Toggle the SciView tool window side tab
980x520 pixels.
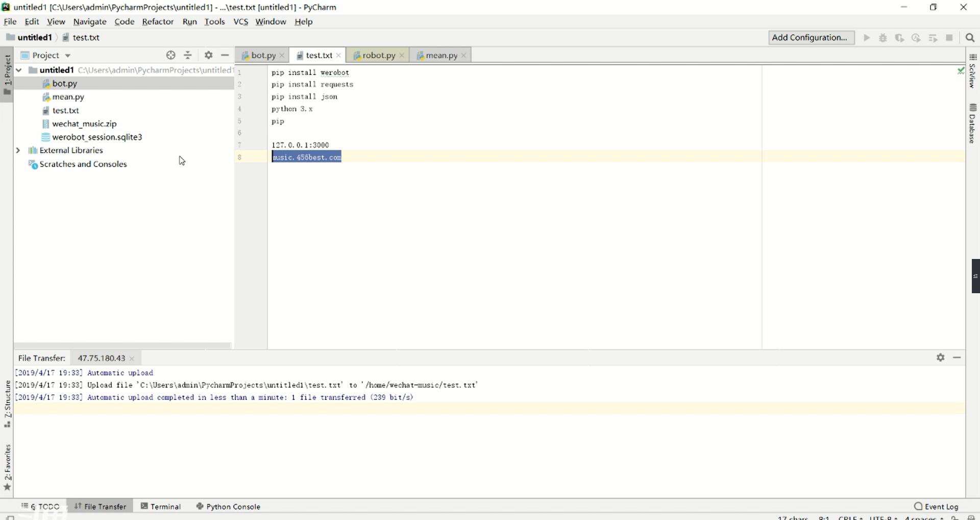point(972,71)
